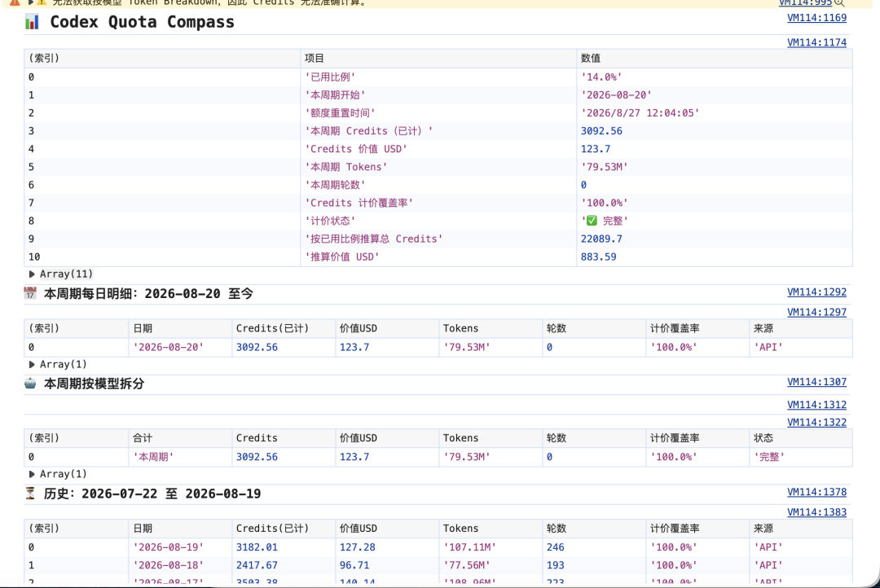Open source link VM114:1312

tap(816, 405)
